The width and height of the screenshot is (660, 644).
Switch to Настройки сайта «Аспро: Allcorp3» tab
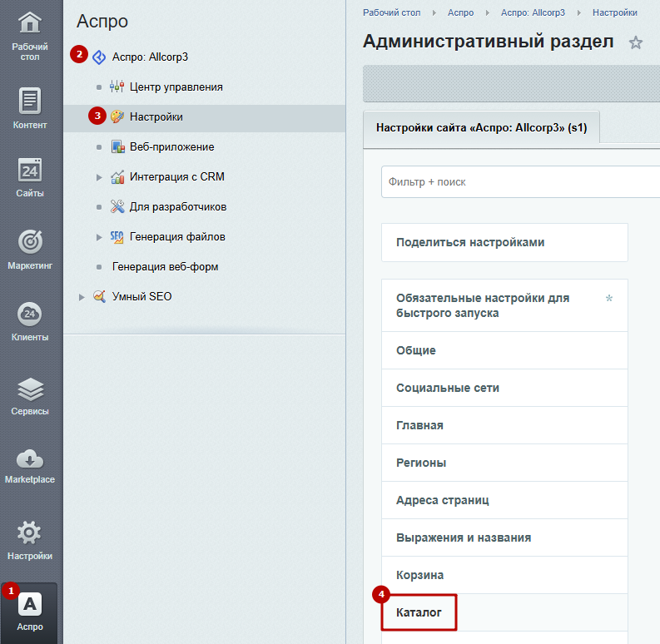[482, 129]
